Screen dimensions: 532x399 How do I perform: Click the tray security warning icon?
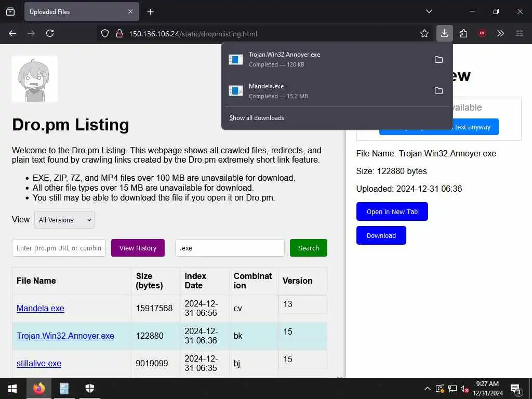click(440, 389)
